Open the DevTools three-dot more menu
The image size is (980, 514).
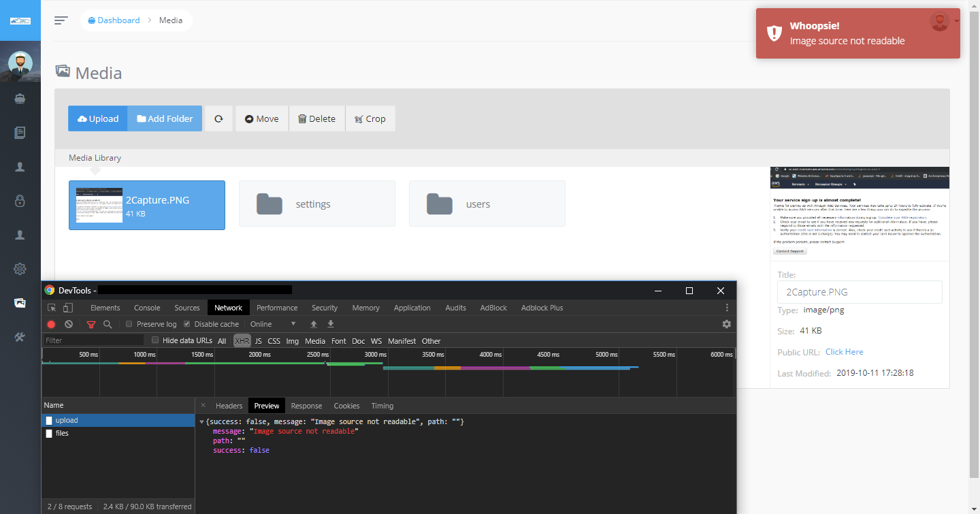pos(727,308)
